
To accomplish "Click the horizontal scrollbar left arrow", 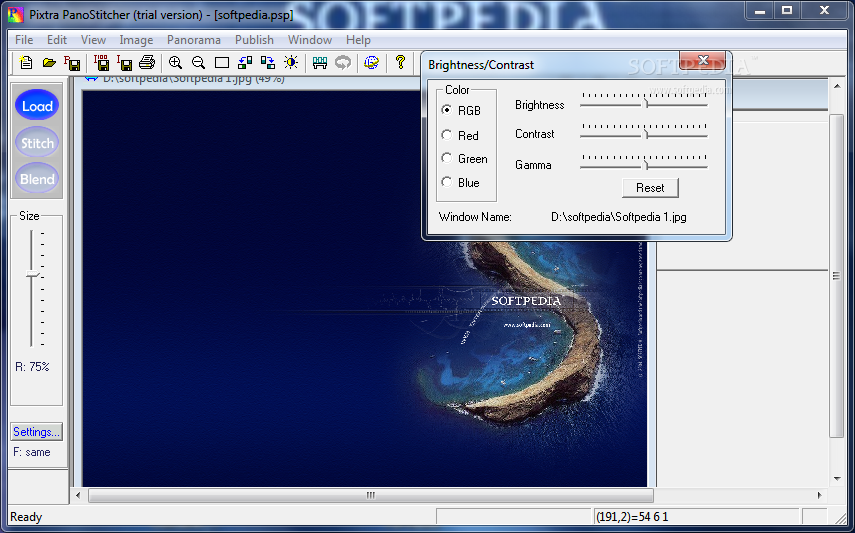I will point(78,495).
